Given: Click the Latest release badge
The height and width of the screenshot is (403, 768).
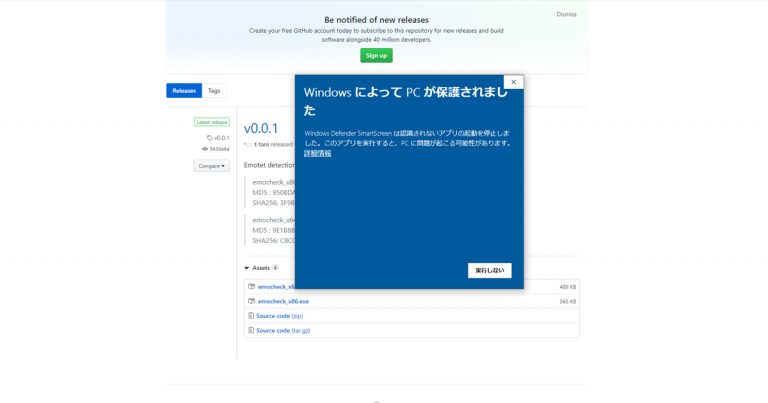Looking at the screenshot, I should [x=211, y=122].
